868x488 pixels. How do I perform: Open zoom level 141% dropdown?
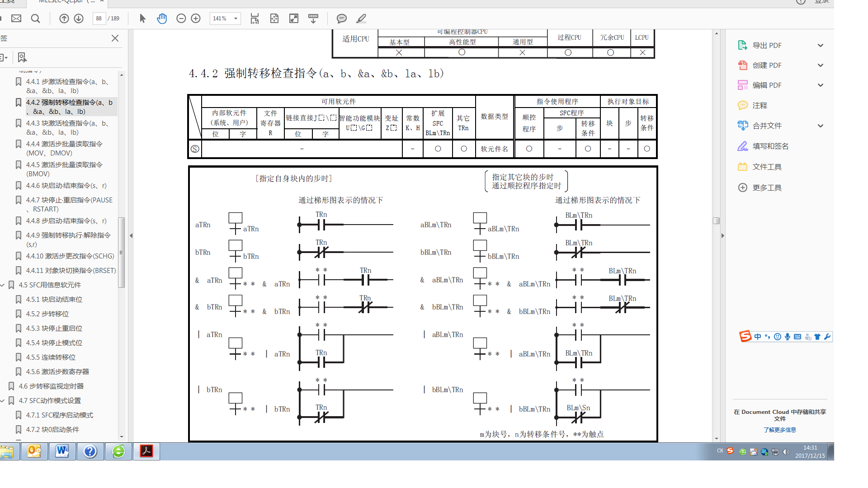point(236,19)
